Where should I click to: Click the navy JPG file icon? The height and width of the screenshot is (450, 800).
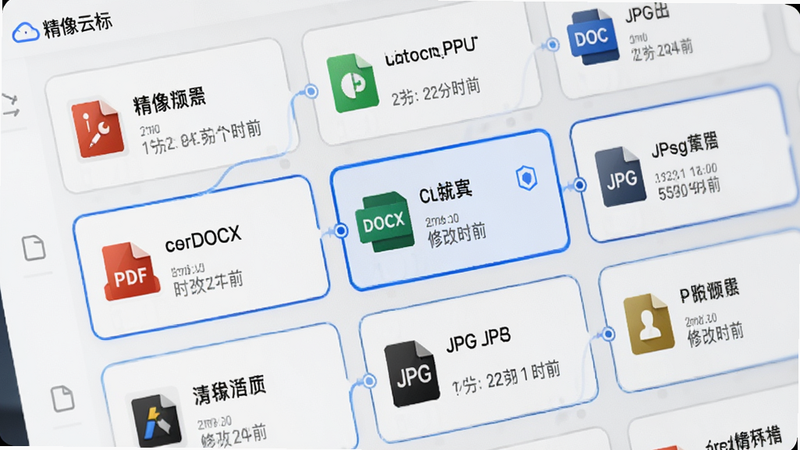click(620, 177)
